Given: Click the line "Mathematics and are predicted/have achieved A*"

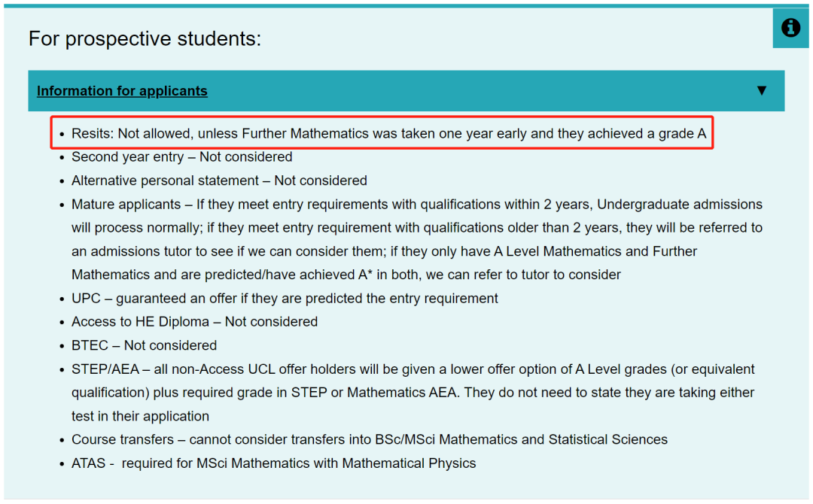Looking at the screenshot, I should pos(346,275).
